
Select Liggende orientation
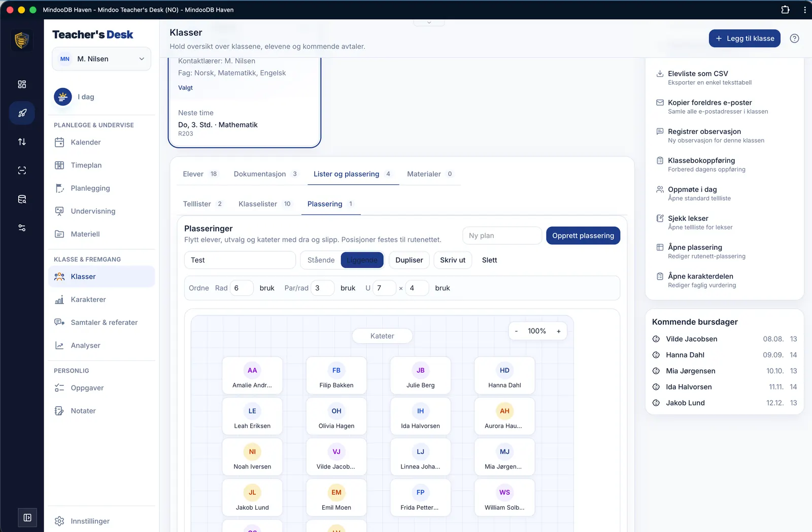(x=362, y=260)
